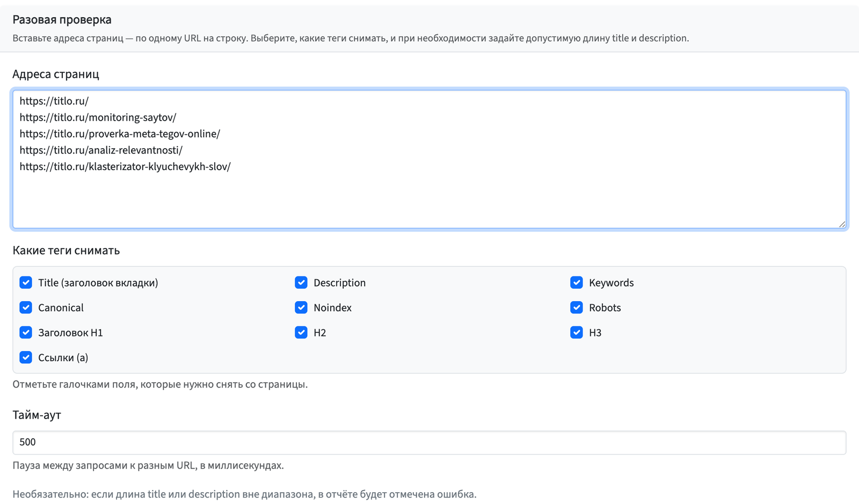Uncheck the Title (заголовок вкладки) checkbox
This screenshot has width=859, height=504.
tap(26, 282)
